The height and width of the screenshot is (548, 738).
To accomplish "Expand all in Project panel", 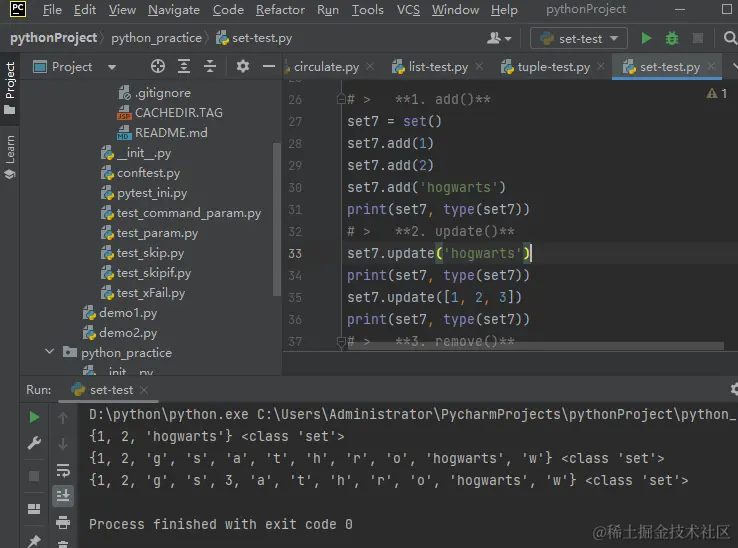I will pos(184,66).
